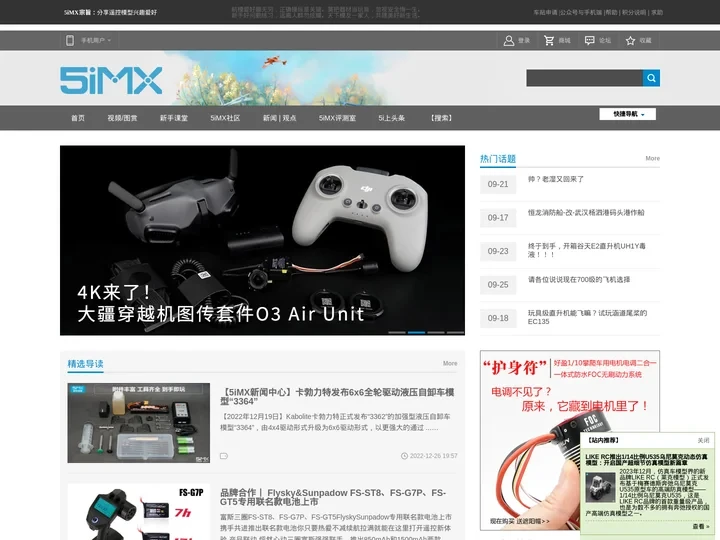Click 求助 link in top header

click(657, 12)
